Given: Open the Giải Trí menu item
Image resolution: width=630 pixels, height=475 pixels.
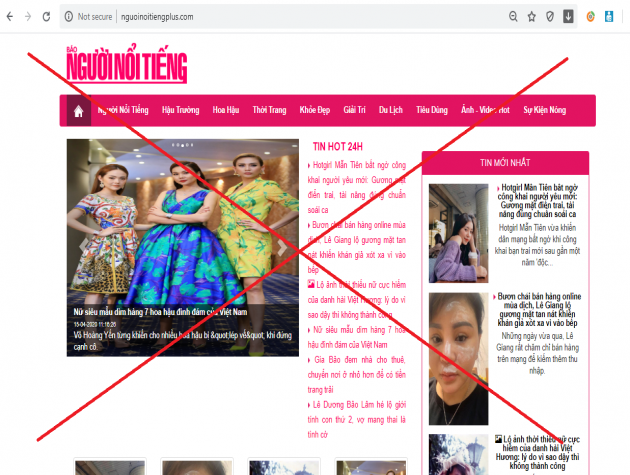Looking at the screenshot, I should tap(354, 110).
